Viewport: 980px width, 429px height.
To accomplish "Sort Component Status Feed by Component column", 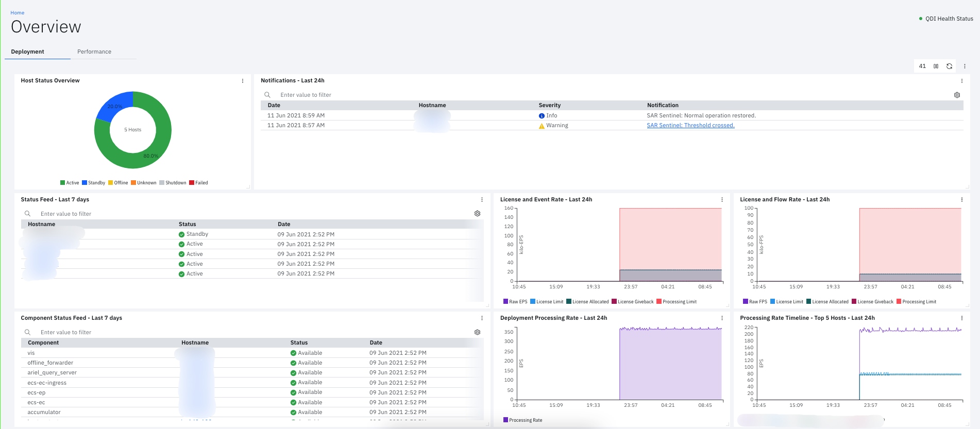I will tap(43, 342).
